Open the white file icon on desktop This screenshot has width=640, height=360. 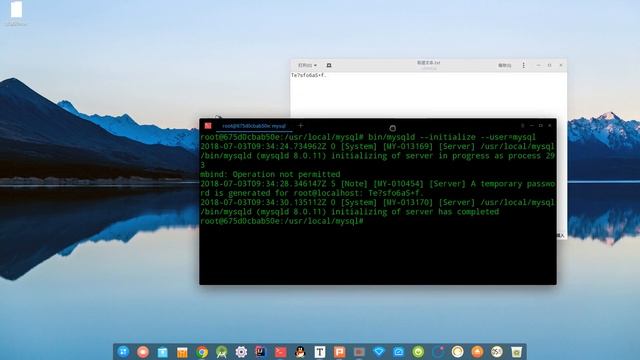click(16, 10)
